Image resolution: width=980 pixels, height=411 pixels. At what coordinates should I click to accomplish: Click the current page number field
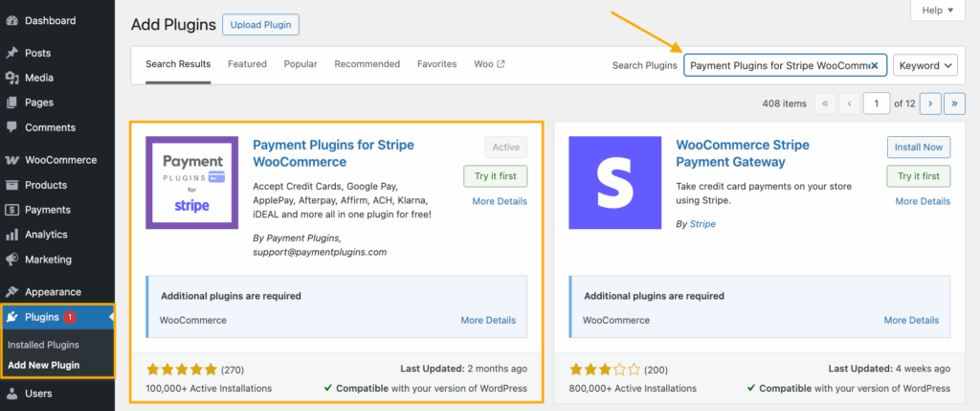click(x=877, y=103)
